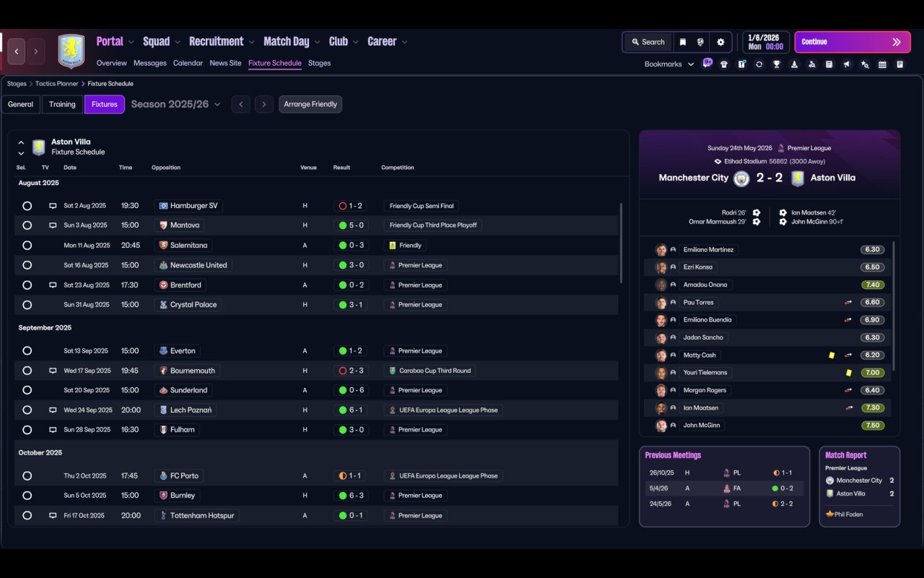924x578 pixels.
Task: Click the Arrange Friendly button
Action: tap(310, 104)
